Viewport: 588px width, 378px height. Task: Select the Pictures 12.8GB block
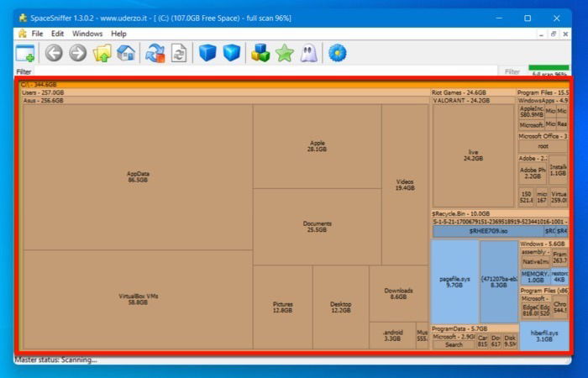283,307
